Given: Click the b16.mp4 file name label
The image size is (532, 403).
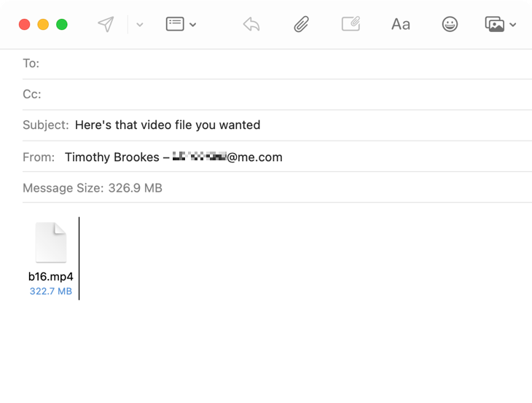Looking at the screenshot, I should [51, 277].
